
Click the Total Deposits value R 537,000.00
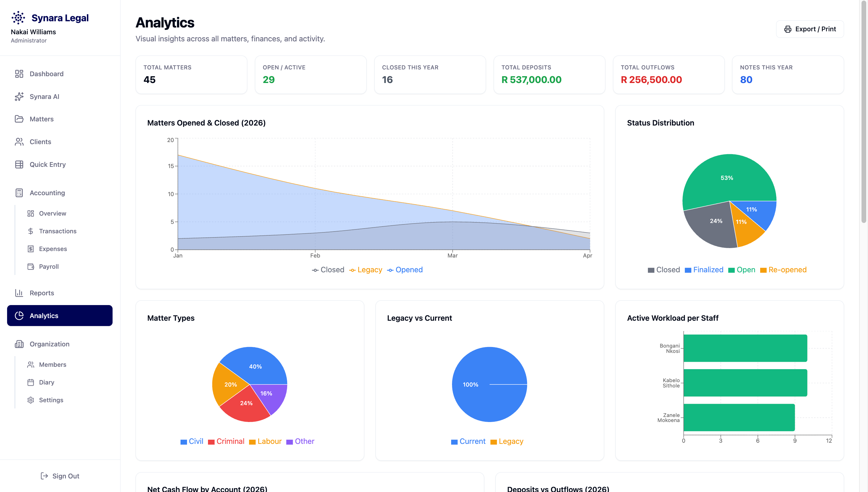(531, 80)
